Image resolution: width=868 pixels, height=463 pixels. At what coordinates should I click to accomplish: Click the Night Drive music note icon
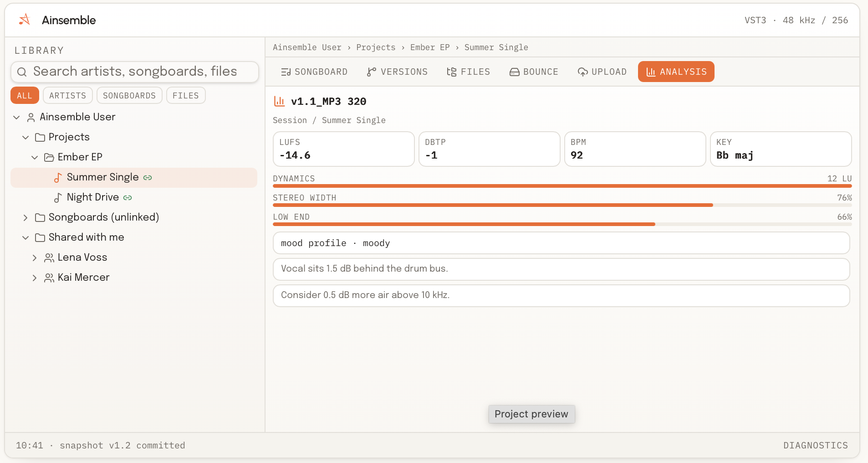coord(58,198)
